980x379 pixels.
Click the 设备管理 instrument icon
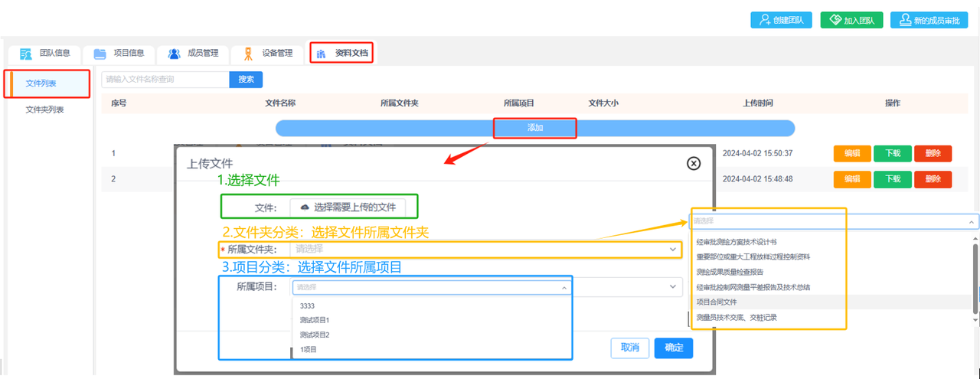pos(247,54)
